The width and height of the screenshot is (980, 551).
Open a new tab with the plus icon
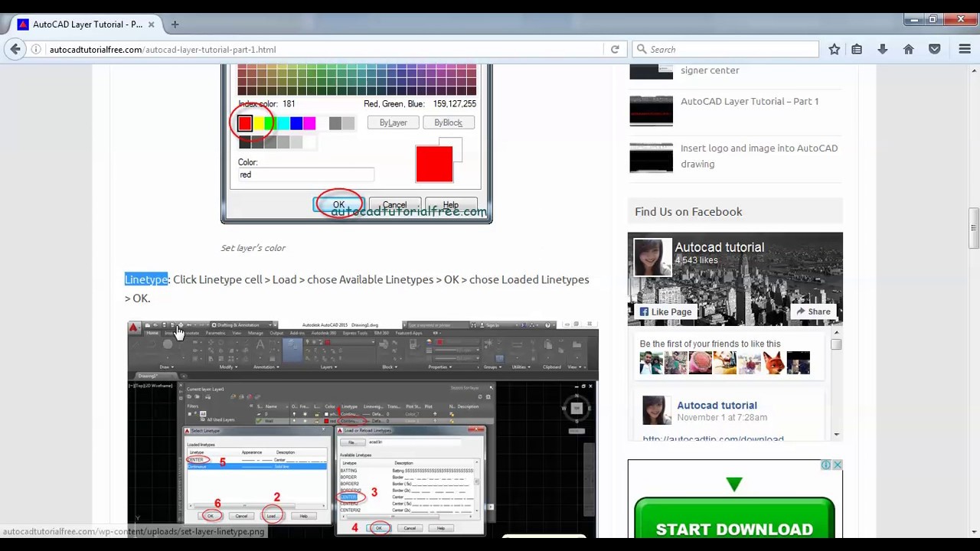[175, 24]
